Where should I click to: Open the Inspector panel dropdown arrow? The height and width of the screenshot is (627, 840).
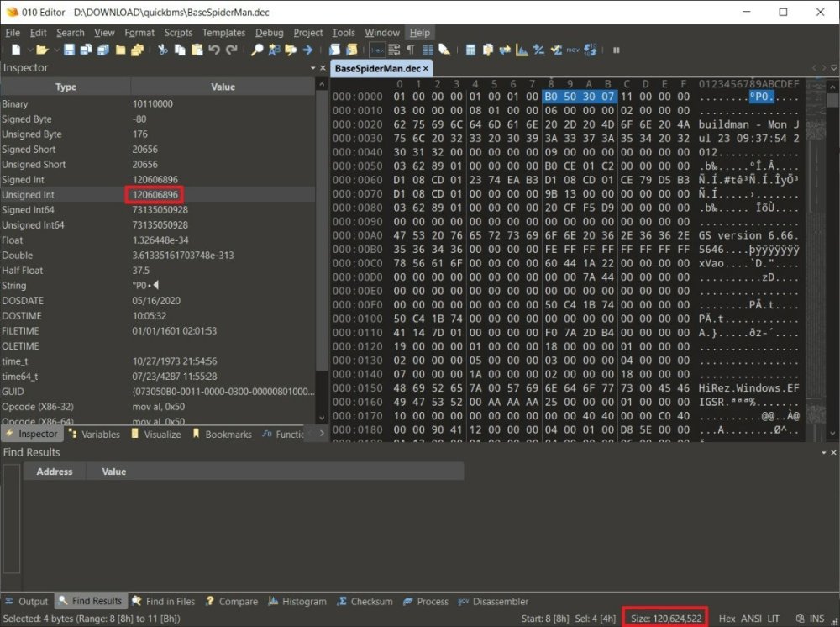(x=313, y=68)
